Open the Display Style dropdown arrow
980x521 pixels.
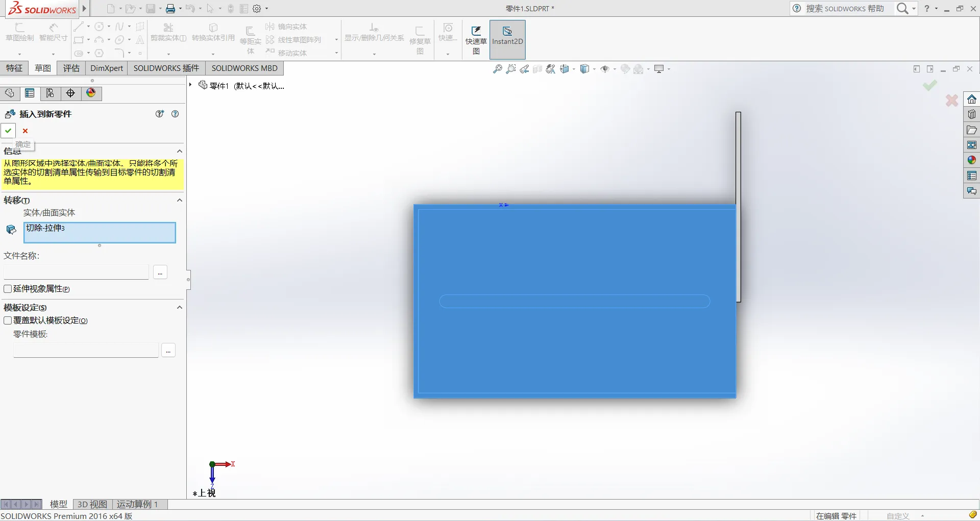click(594, 69)
